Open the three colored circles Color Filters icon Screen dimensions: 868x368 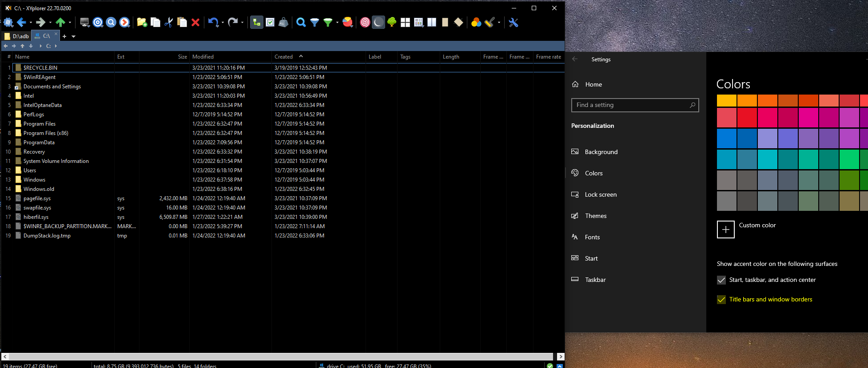tap(476, 22)
